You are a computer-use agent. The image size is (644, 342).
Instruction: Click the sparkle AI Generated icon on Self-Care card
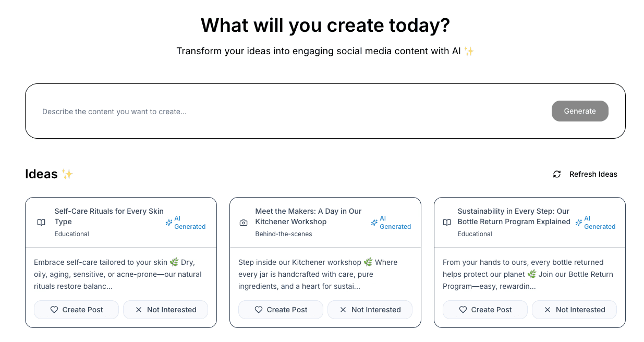click(x=169, y=223)
